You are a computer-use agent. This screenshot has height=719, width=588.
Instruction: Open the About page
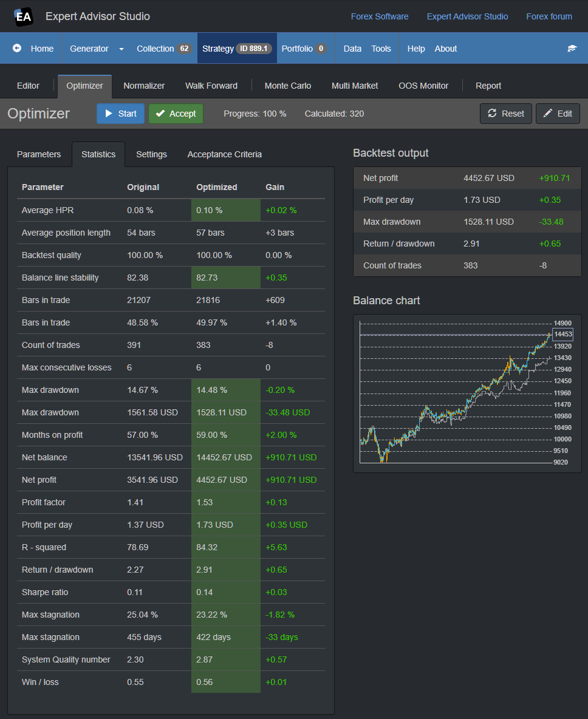point(446,49)
